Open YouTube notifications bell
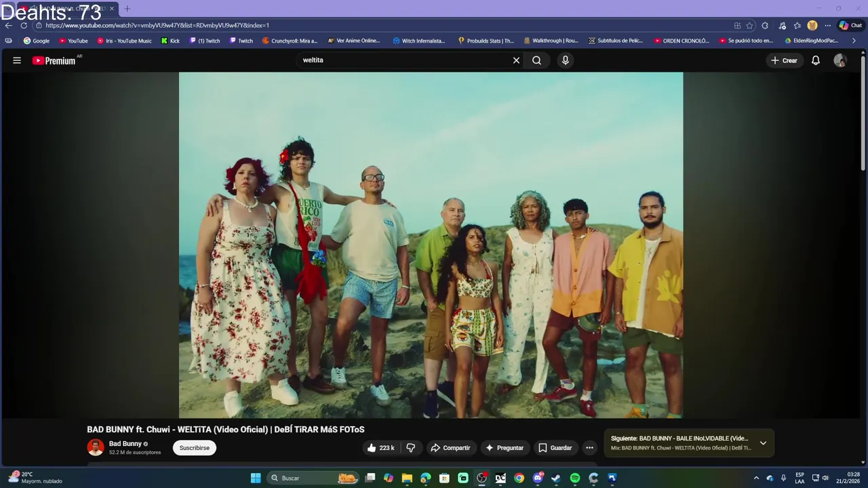 click(x=816, y=60)
